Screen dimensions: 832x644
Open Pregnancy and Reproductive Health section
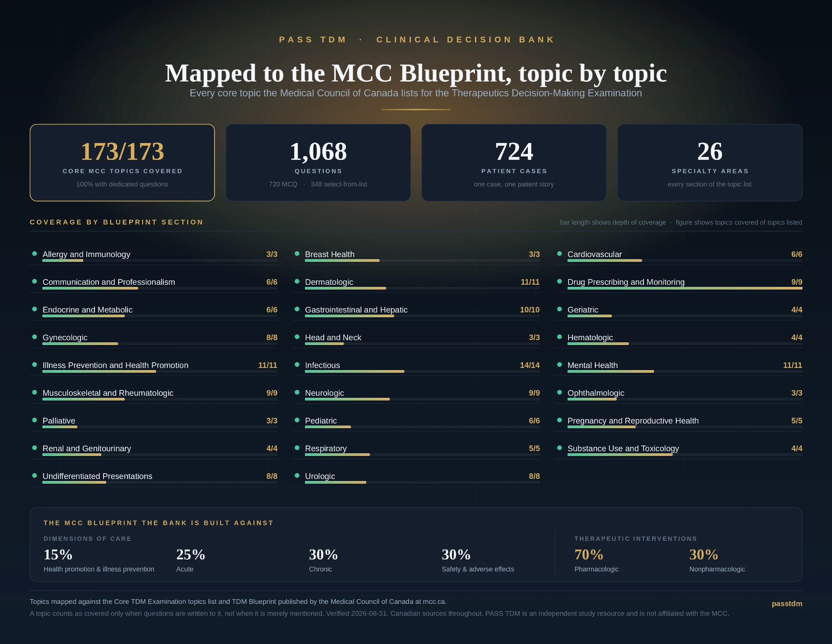633,421
